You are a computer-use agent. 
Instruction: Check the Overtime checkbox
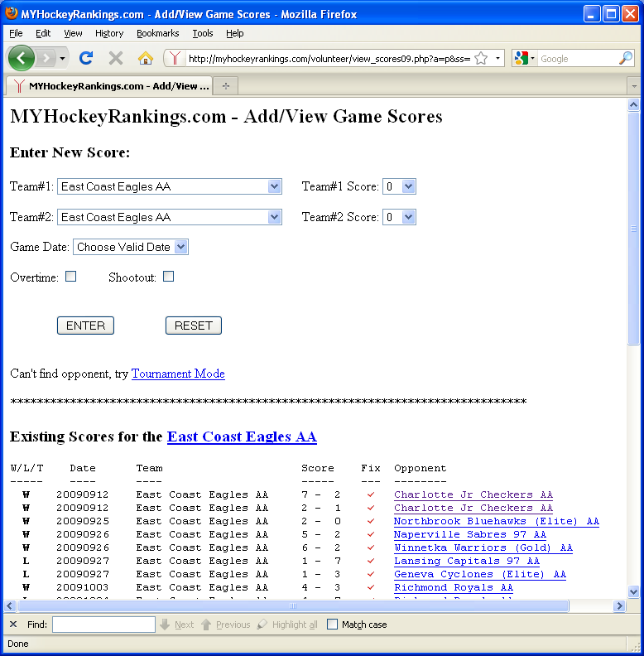point(70,276)
